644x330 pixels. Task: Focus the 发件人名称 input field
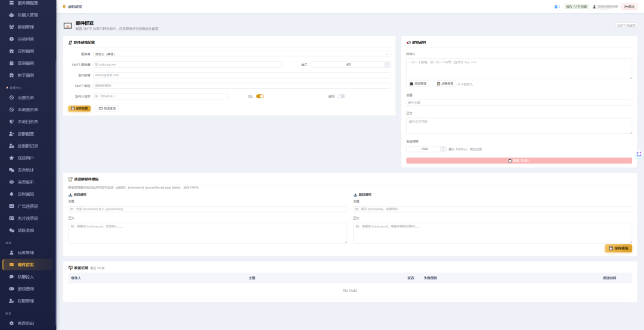[x=160, y=96]
